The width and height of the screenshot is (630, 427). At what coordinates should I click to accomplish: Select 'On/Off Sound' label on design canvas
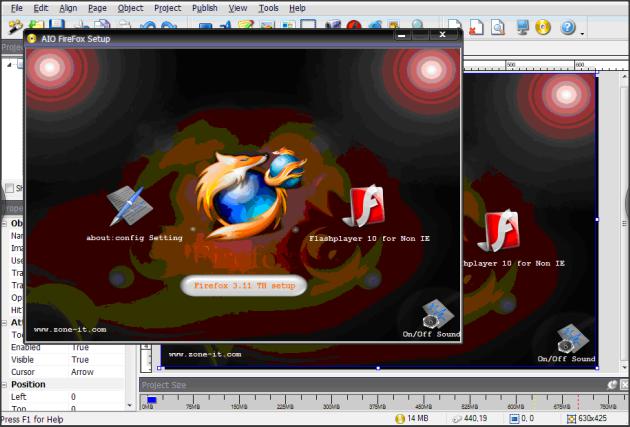[566, 359]
